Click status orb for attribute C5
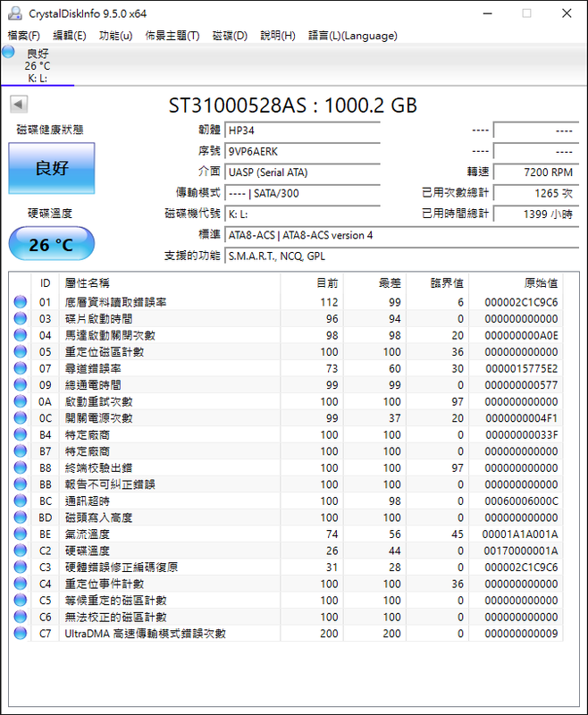Image resolution: width=588 pixels, height=715 pixels. pyautogui.click(x=20, y=600)
